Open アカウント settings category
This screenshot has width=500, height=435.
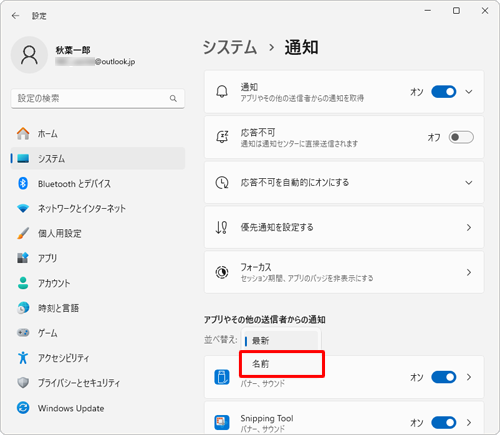pos(98,283)
